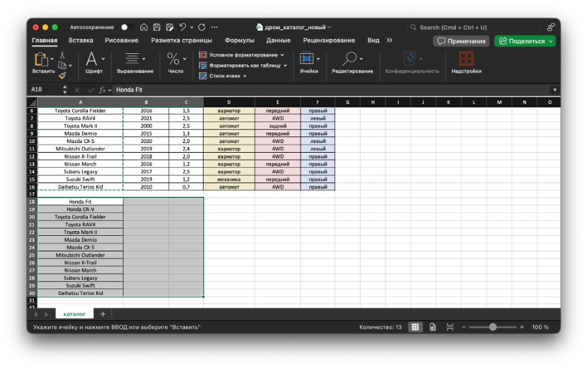Click the Cut scissors icon
This screenshot has height=369, width=588.
coord(62,55)
